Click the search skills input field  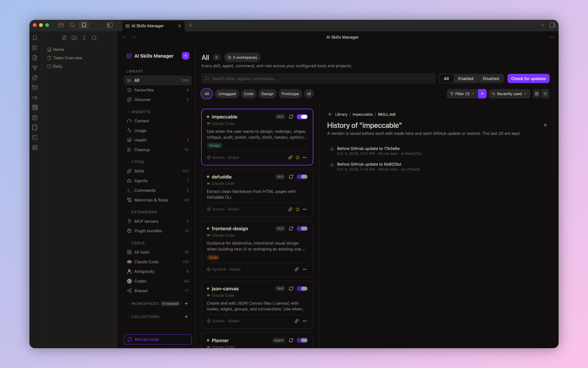coord(318,79)
